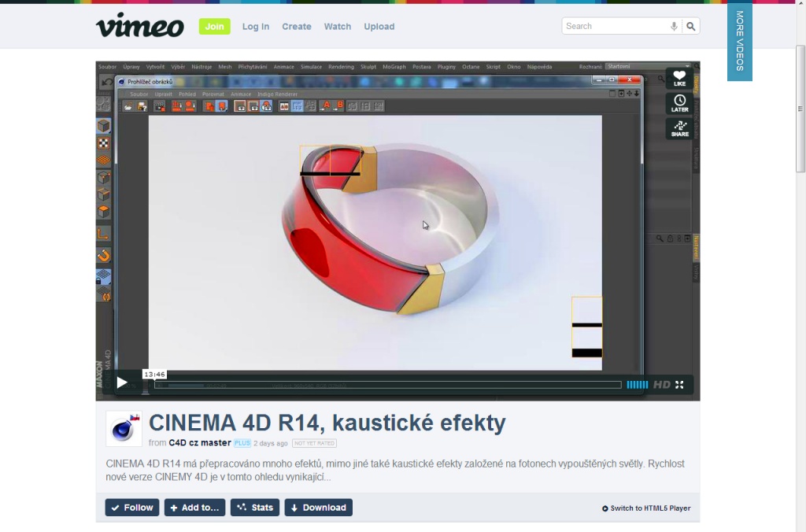806x532 pixels.
Task: Click the cube model-mode icon in left toolbar
Action: coord(104,125)
